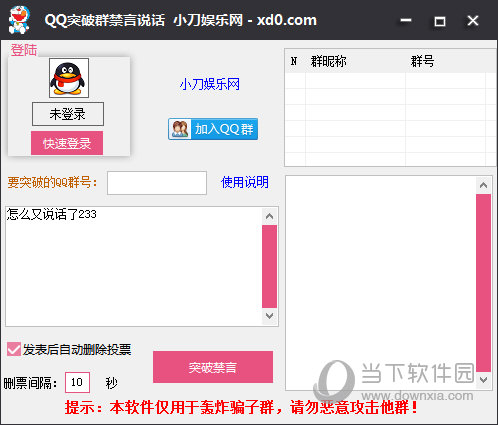Click the QQ penguin avatar image

pos(69,78)
